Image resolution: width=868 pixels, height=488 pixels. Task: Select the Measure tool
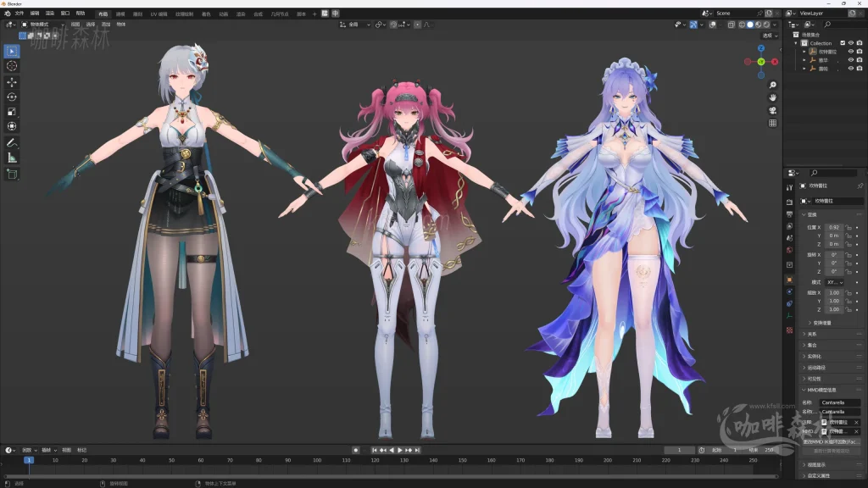pyautogui.click(x=12, y=158)
